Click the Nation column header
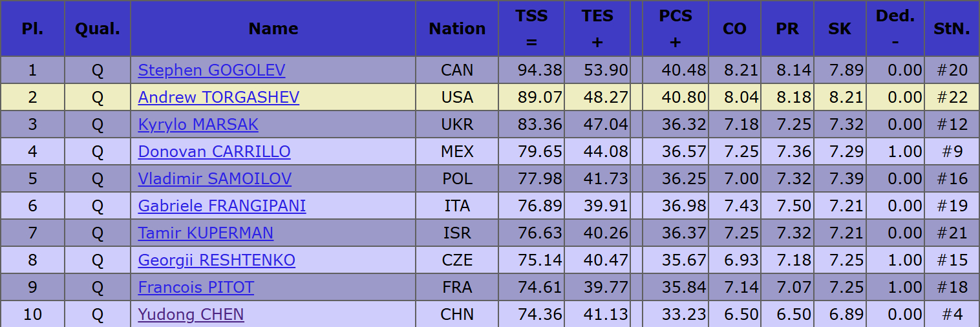980x327 pixels. pos(457,28)
